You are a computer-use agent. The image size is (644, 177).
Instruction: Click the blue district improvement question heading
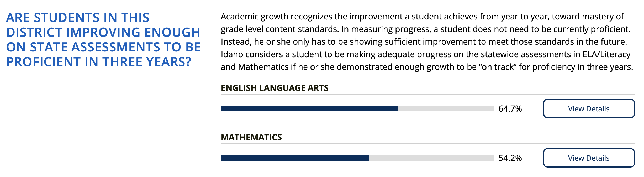click(103, 40)
